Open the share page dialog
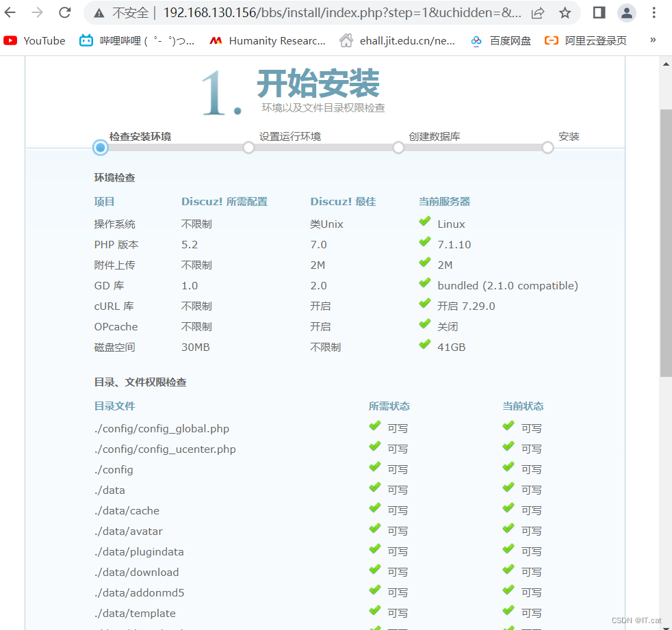The width and height of the screenshot is (672, 630). pyautogui.click(x=538, y=13)
